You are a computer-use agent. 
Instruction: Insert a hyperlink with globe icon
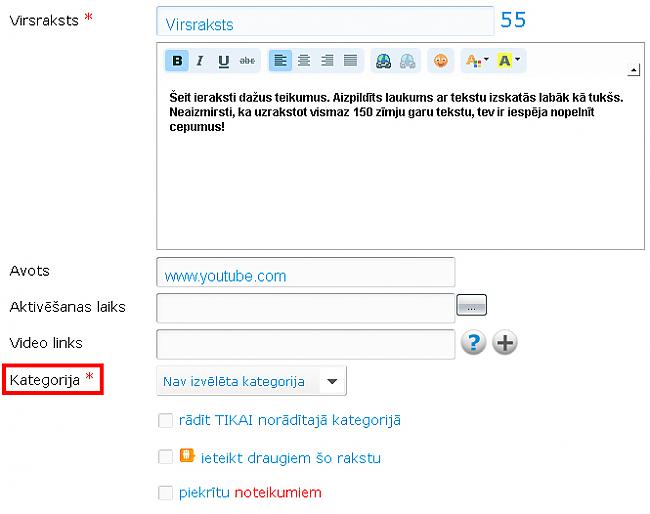(x=383, y=61)
